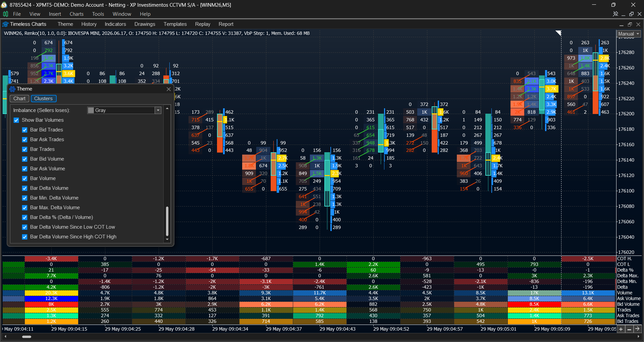Toggle Bar Ask Trades checkbox
Screen dimensions: 644x342
click(x=24, y=139)
